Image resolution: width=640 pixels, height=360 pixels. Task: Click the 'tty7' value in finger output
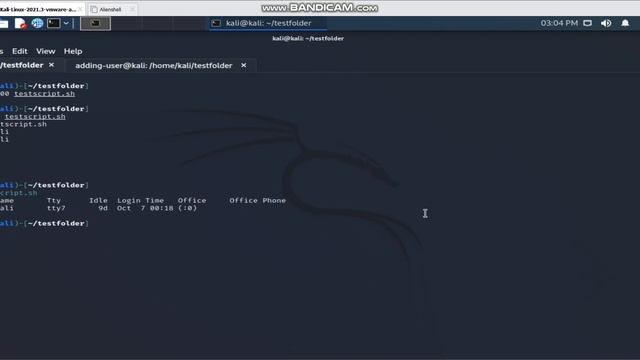[56, 208]
